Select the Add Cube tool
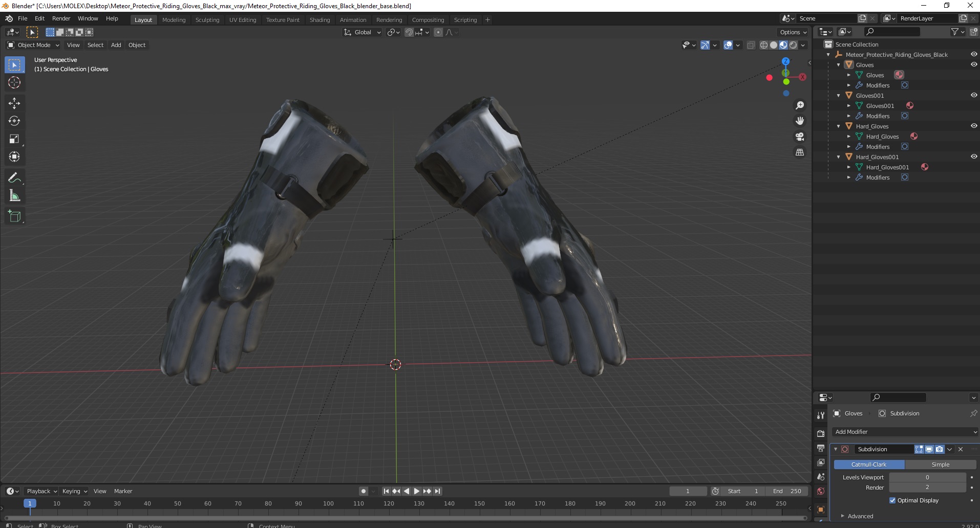This screenshot has width=980, height=528. tap(14, 216)
